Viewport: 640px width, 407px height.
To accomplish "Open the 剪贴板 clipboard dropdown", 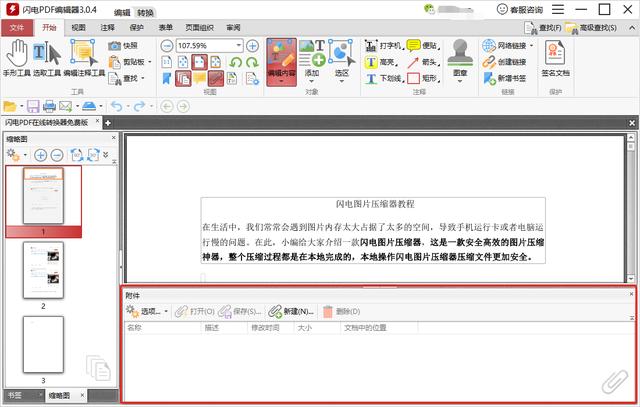I will 149,62.
